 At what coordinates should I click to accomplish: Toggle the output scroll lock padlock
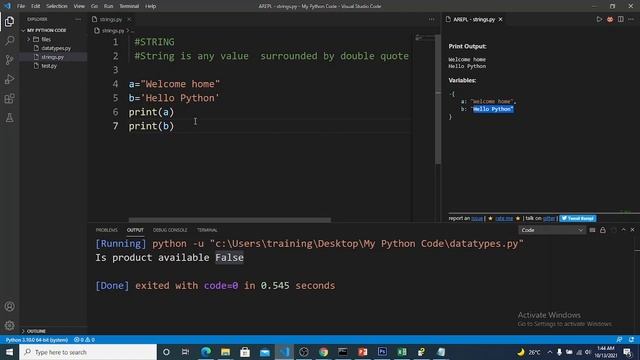pyautogui.click(x=603, y=230)
